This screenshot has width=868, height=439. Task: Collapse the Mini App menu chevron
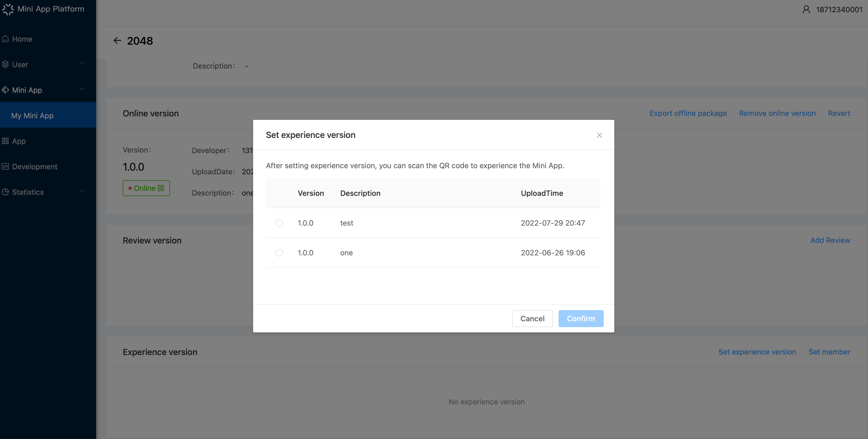(82, 89)
